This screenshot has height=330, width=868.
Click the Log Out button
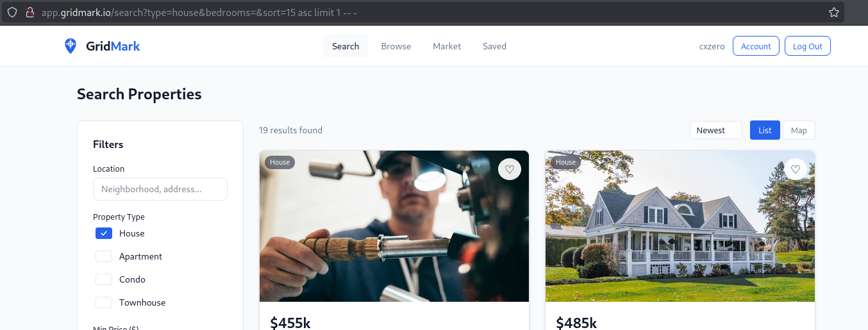[808, 46]
